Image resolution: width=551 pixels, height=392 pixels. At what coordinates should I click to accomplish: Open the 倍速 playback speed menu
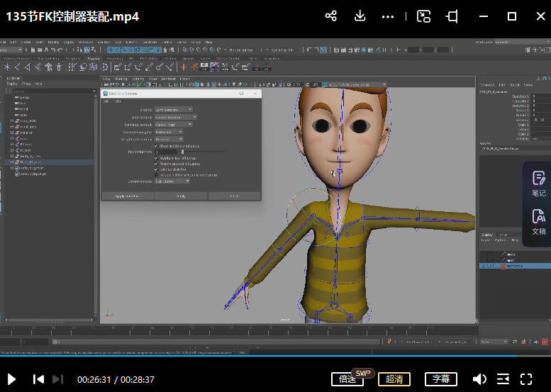(x=347, y=379)
